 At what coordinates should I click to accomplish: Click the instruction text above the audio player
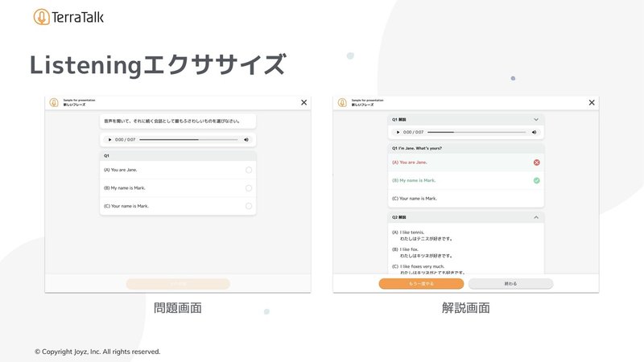click(171, 121)
